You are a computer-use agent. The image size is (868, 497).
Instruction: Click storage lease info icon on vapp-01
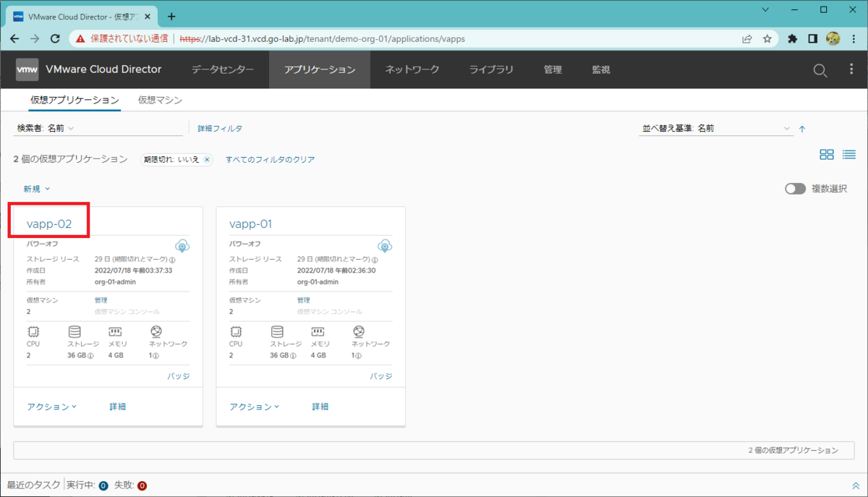click(x=375, y=259)
